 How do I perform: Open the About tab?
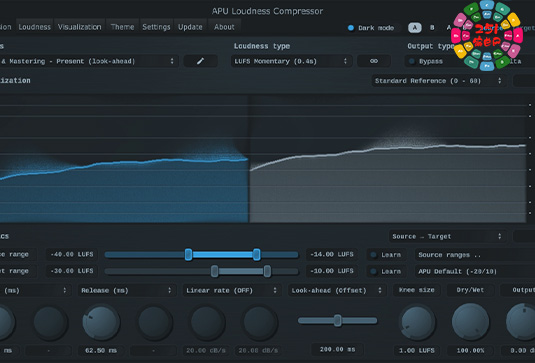click(224, 27)
